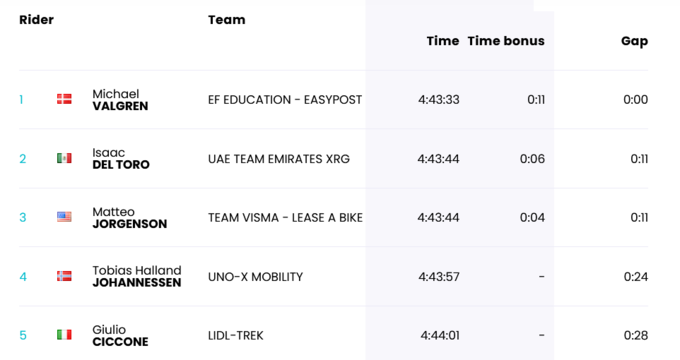Open UAE Team Emirates XRG team page
680x360 pixels.
pos(279,159)
